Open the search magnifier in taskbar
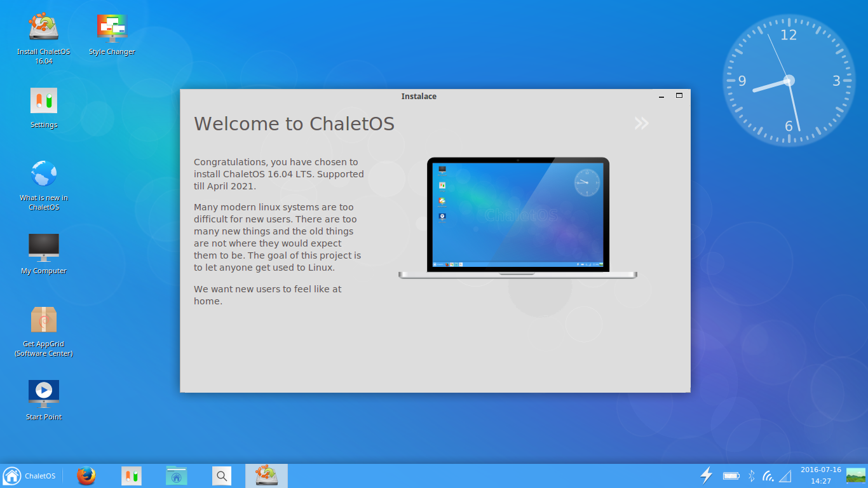The height and width of the screenshot is (488, 868). tap(221, 476)
